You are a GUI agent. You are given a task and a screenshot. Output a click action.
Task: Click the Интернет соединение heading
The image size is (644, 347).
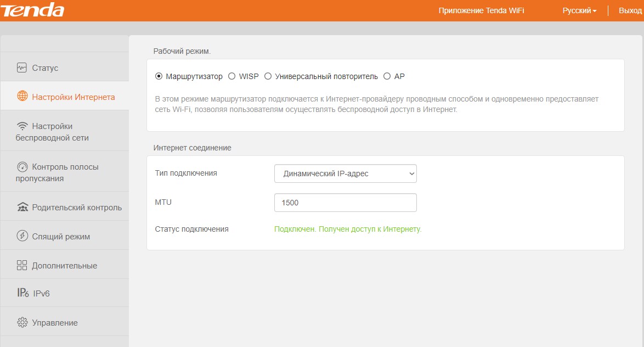coord(192,148)
